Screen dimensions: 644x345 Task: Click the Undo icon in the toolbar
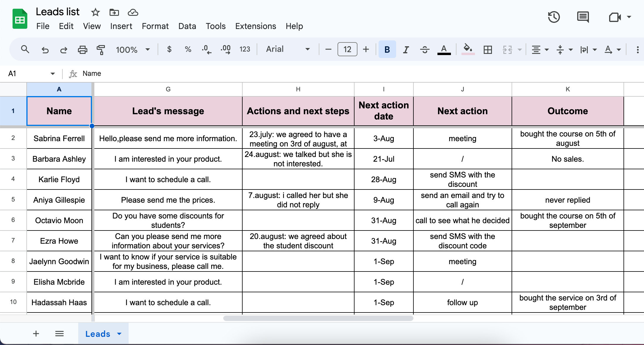45,49
